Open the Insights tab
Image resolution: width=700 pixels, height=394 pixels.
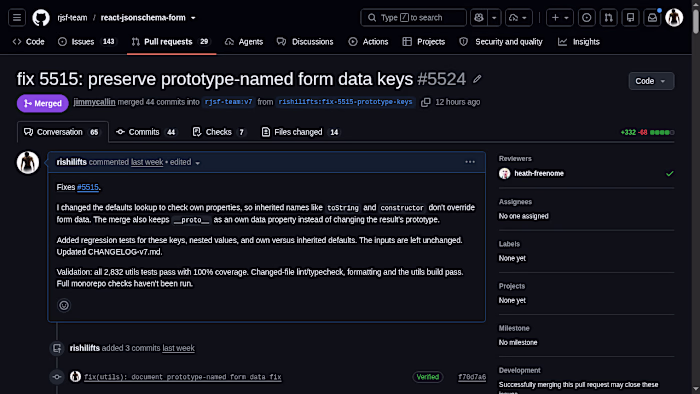579,42
